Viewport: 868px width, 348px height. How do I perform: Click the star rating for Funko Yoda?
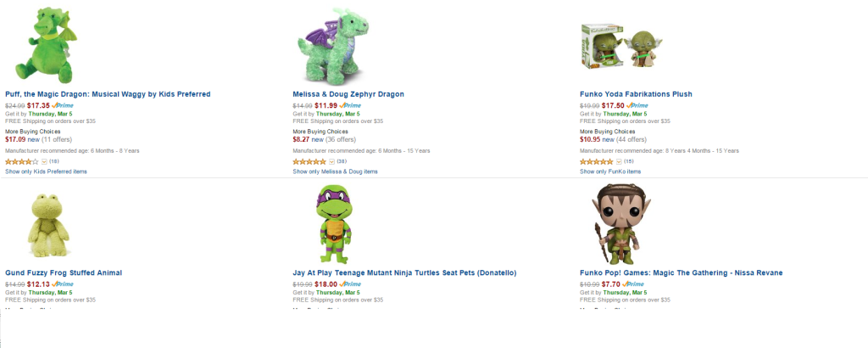(x=596, y=161)
